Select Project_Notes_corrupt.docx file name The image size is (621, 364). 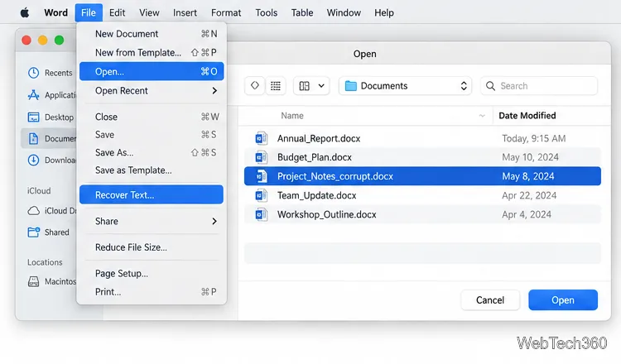[x=335, y=176]
